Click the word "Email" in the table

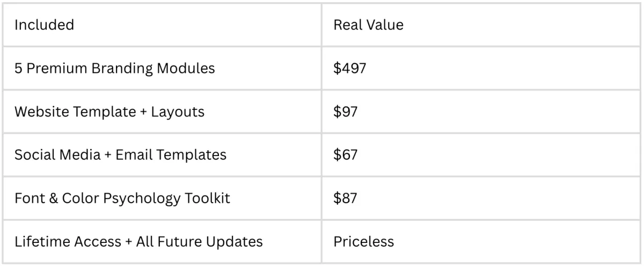(133, 155)
